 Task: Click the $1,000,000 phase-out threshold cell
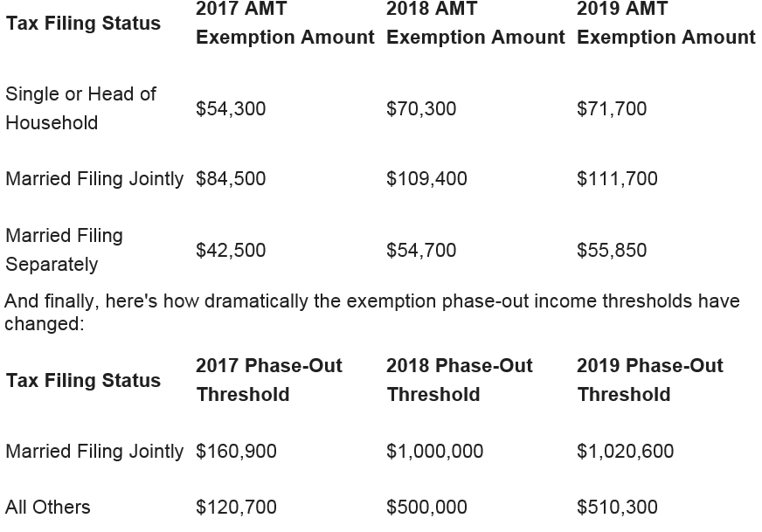click(x=434, y=452)
